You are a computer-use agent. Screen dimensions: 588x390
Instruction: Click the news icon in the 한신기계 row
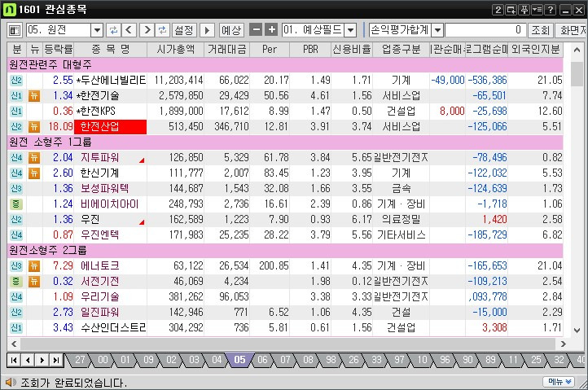[33, 173]
